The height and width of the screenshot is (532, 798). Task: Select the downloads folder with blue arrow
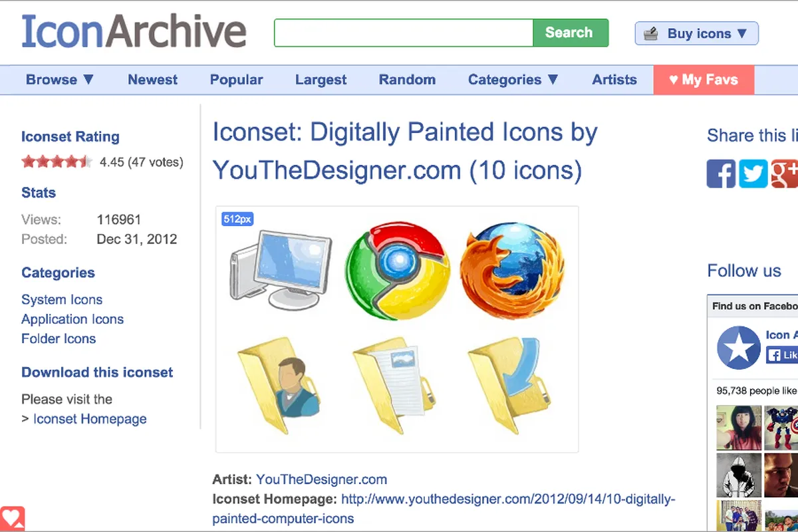click(x=510, y=385)
